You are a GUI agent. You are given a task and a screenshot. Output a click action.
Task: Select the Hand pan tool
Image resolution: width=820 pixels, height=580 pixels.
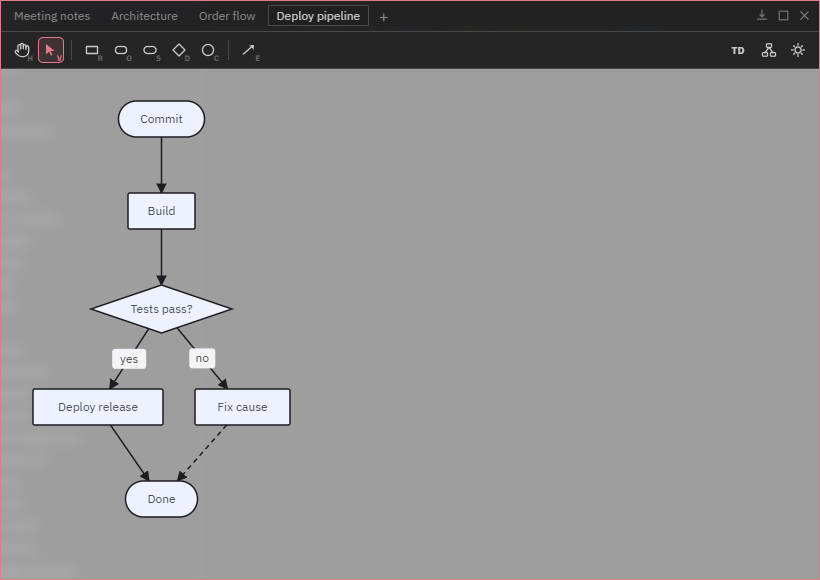click(x=22, y=50)
